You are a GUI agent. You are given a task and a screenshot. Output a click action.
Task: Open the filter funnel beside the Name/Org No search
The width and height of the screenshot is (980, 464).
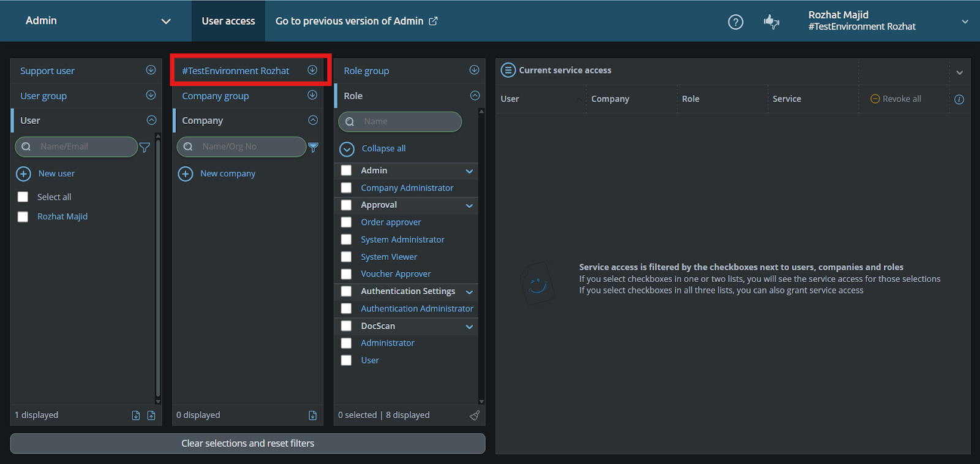click(x=313, y=147)
